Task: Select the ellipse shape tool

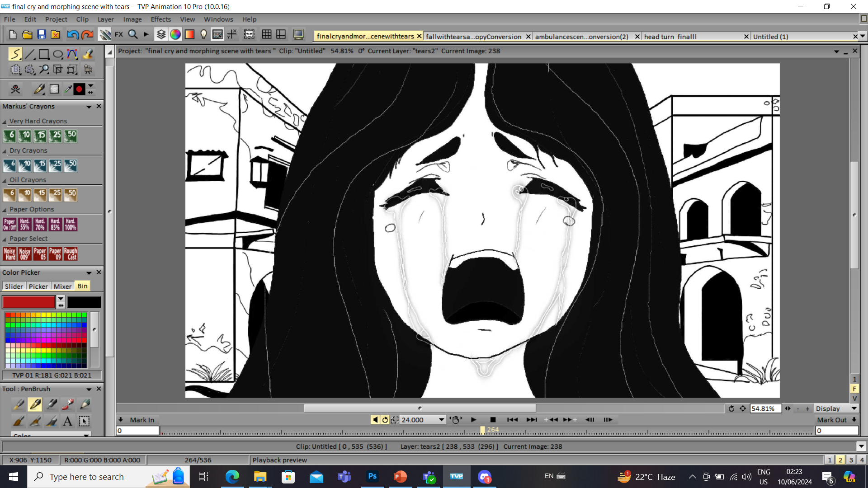Action: coord(58,54)
